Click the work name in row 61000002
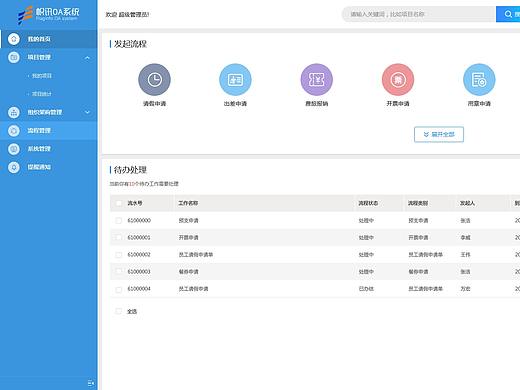Image resolution: width=520 pixels, height=390 pixels. [196, 255]
